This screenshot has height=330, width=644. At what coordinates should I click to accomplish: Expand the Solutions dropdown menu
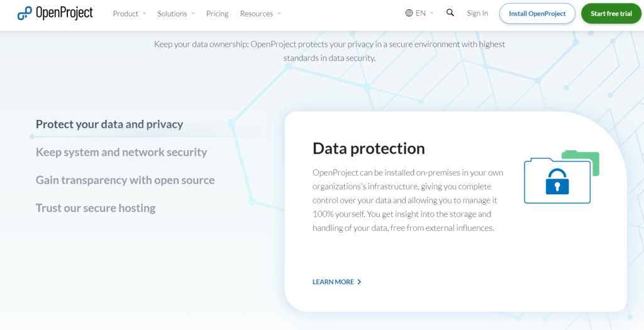176,13
